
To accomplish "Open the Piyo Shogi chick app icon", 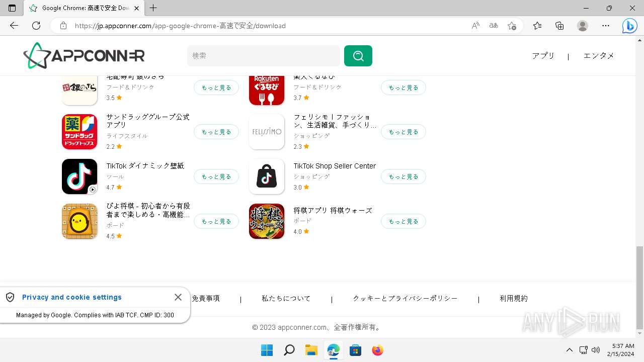I will click(79, 221).
